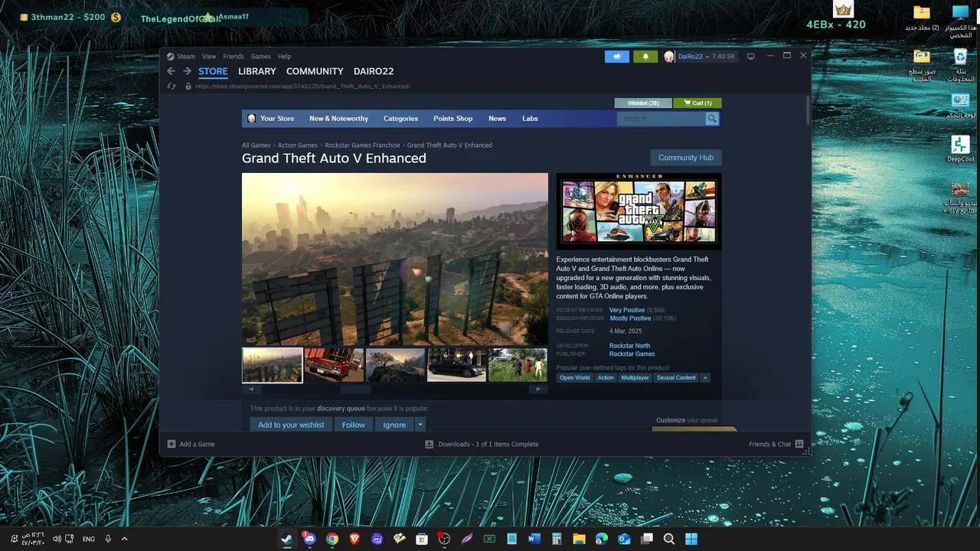Open the Cart (1) button

tap(697, 103)
